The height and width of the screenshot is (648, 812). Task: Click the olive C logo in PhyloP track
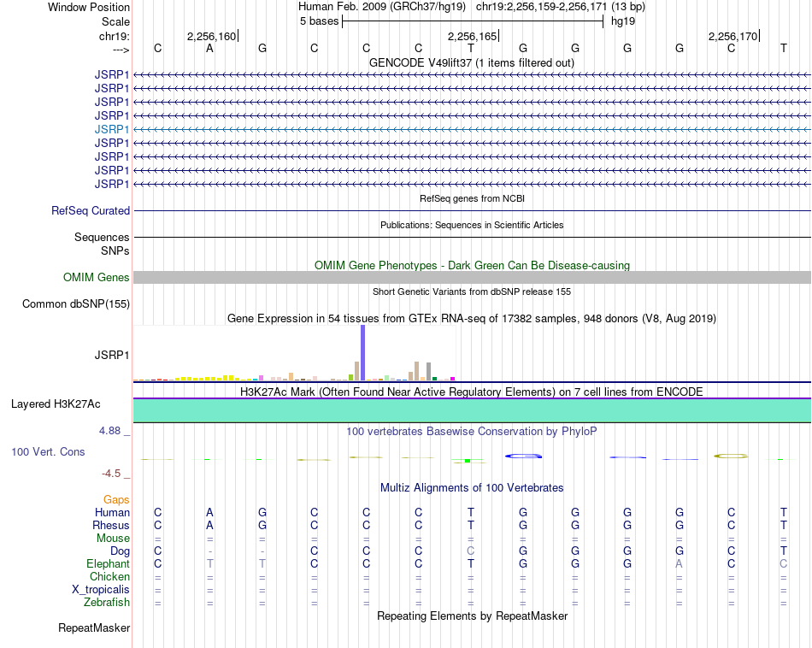pos(731,456)
